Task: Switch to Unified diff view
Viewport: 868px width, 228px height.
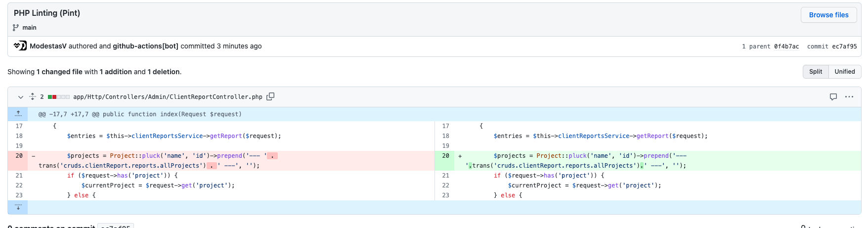Action: 844,72
